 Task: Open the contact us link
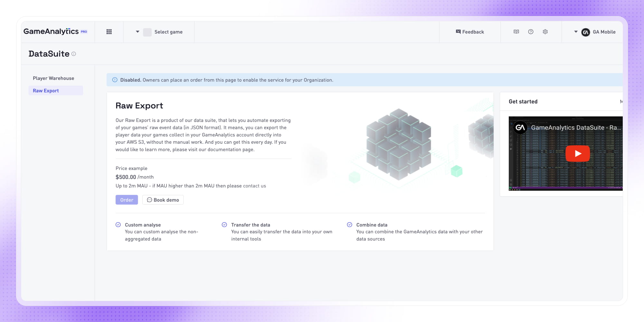pos(254,186)
